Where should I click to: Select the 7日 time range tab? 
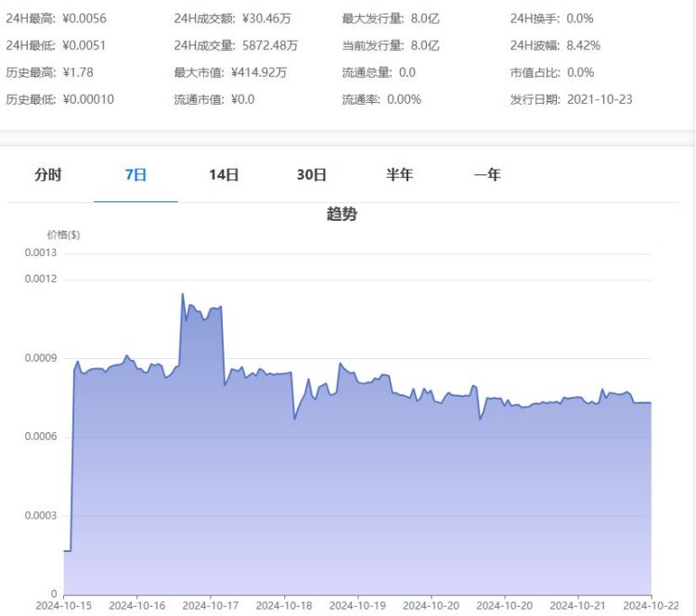(135, 174)
